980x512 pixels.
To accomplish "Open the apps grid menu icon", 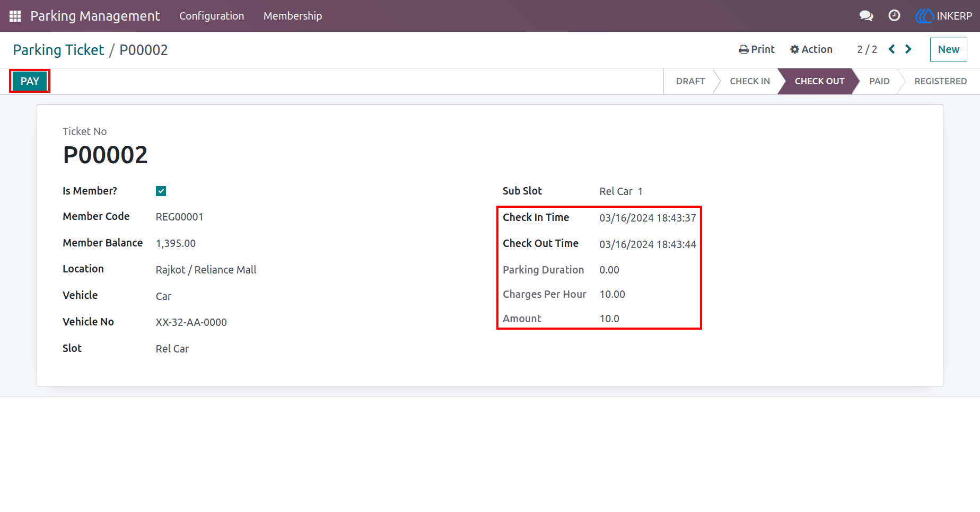I will click(x=15, y=16).
